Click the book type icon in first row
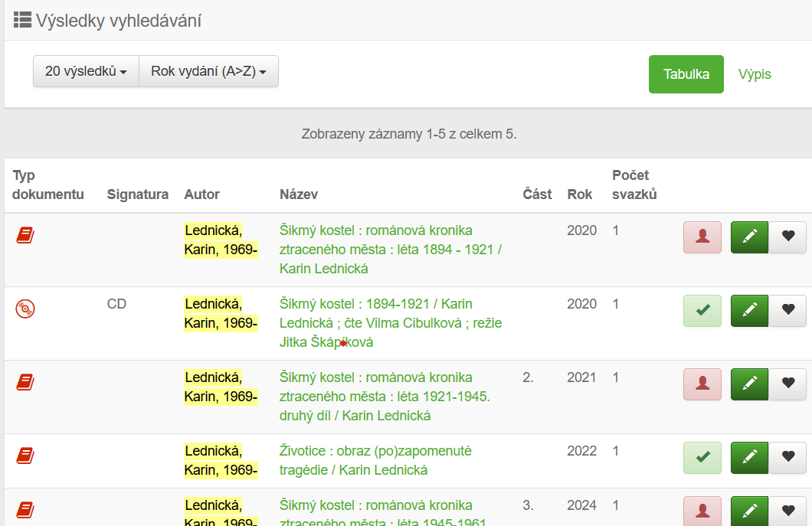This screenshot has height=526, width=812. coord(25,235)
